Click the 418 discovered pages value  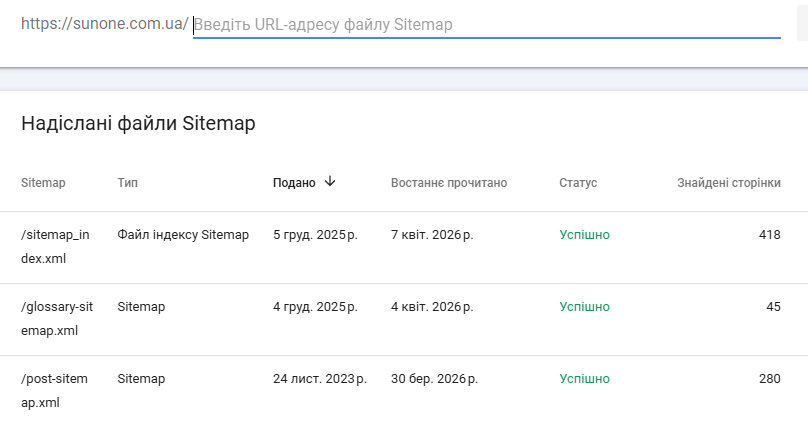point(769,235)
